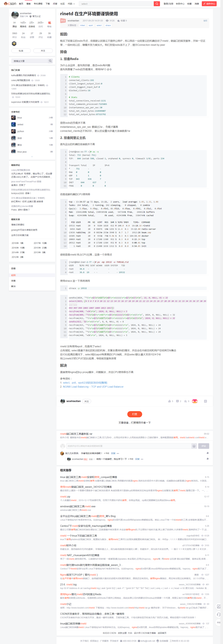This screenshot has width=223, height=644.
Task: Open the 代码 dropdown in top navigation
Action: 71,4
